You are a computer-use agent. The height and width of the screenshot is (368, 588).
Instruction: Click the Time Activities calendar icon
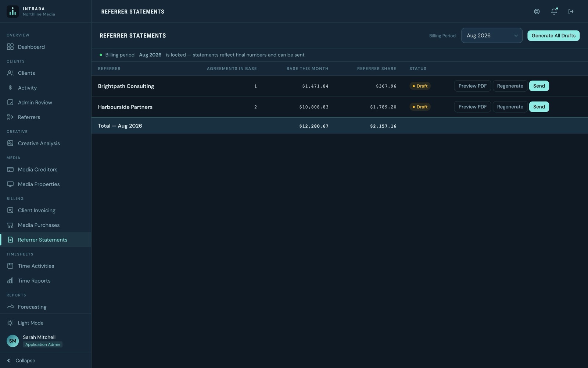[10, 266]
